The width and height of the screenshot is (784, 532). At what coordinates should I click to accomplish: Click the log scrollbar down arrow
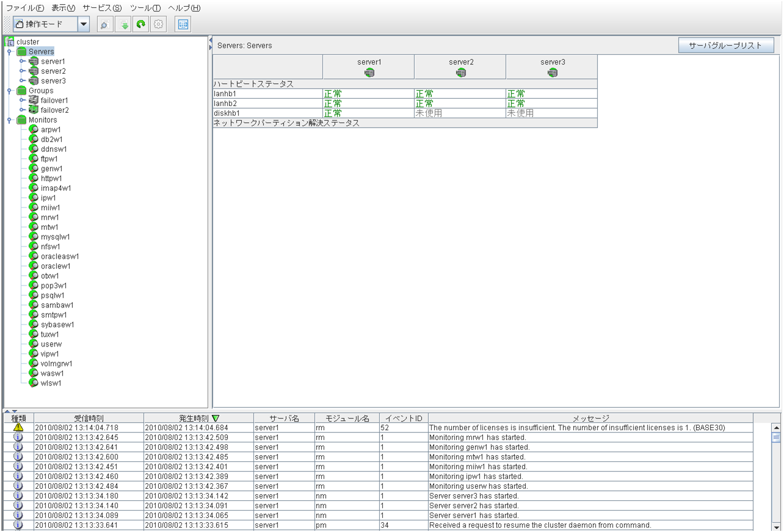click(x=777, y=527)
